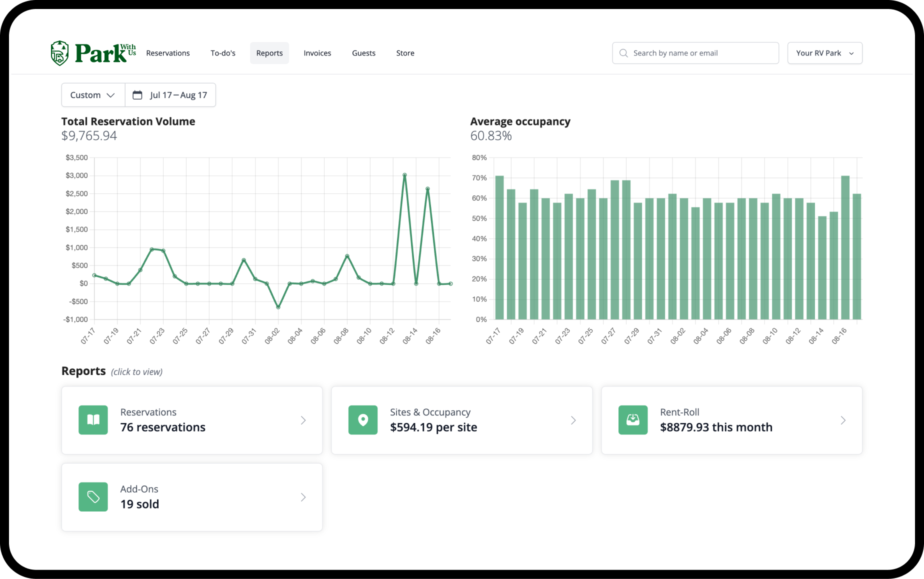The width and height of the screenshot is (924, 579).
Task: View the Rent-Roll report card
Action: coord(731,420)
